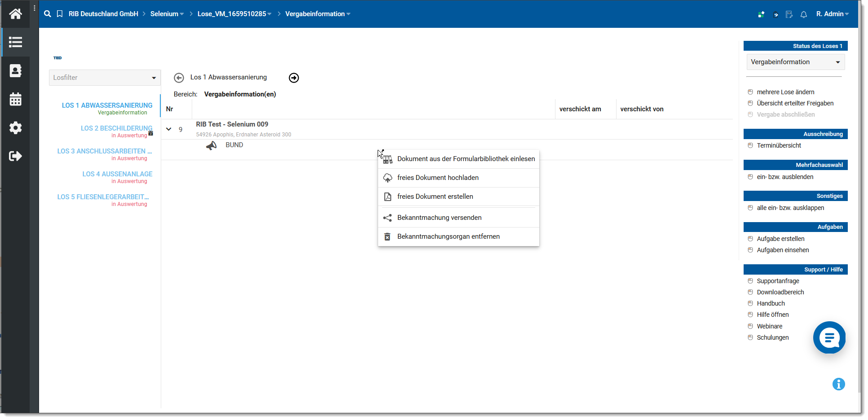Select LOS 3 ANSCHLUSSARBEITEN in the lot list

tap(105, 151)
